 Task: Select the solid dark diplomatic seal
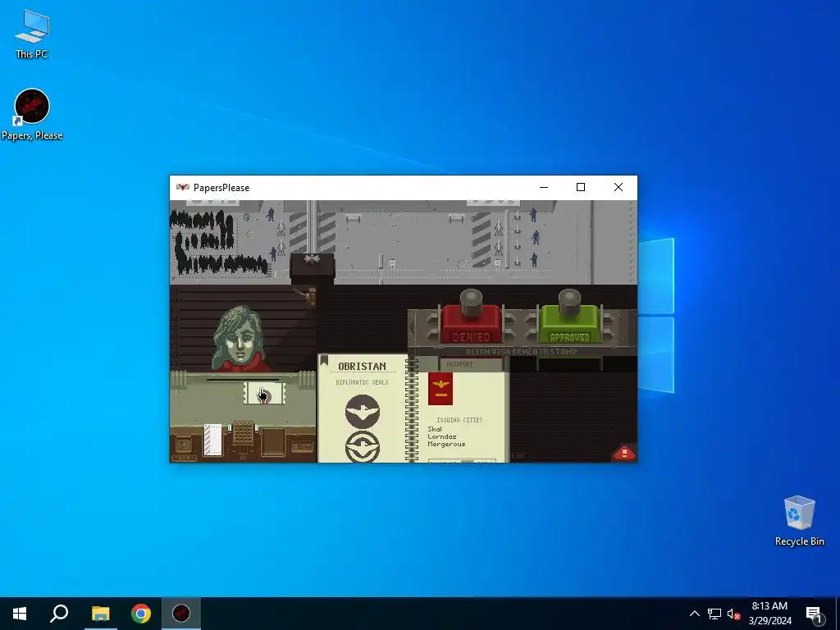363,411
